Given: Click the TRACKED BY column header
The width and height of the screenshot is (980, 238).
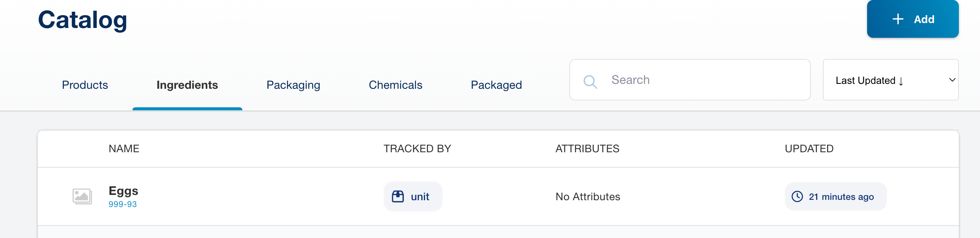Looking at the screenshot, I should pos(417,148).
